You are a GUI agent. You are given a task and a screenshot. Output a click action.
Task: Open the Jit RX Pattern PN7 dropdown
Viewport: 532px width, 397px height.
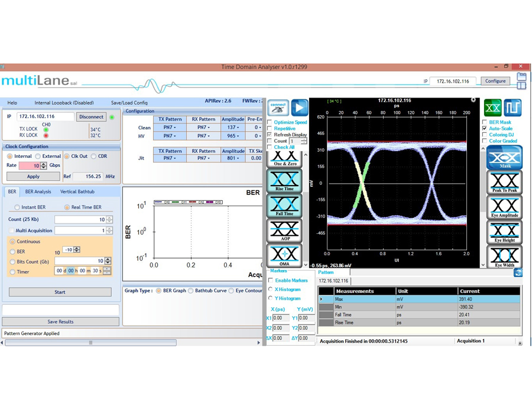point(203,158)
